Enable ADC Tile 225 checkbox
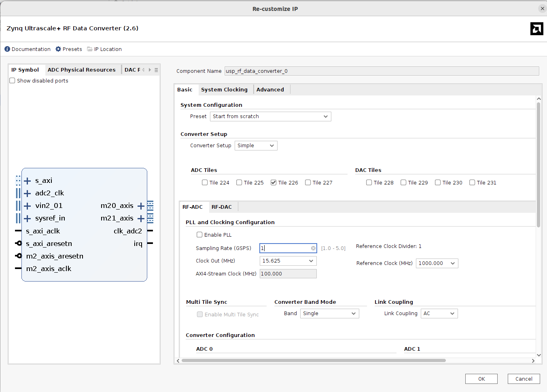Screen dimensions: 547x392 pyautogui.click(x=239, y=182)
